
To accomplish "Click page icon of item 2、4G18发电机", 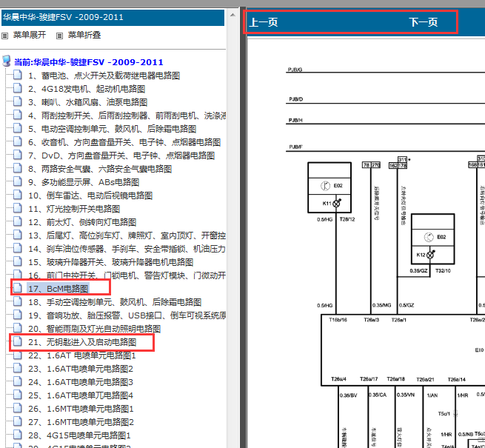I will point(18,88).
